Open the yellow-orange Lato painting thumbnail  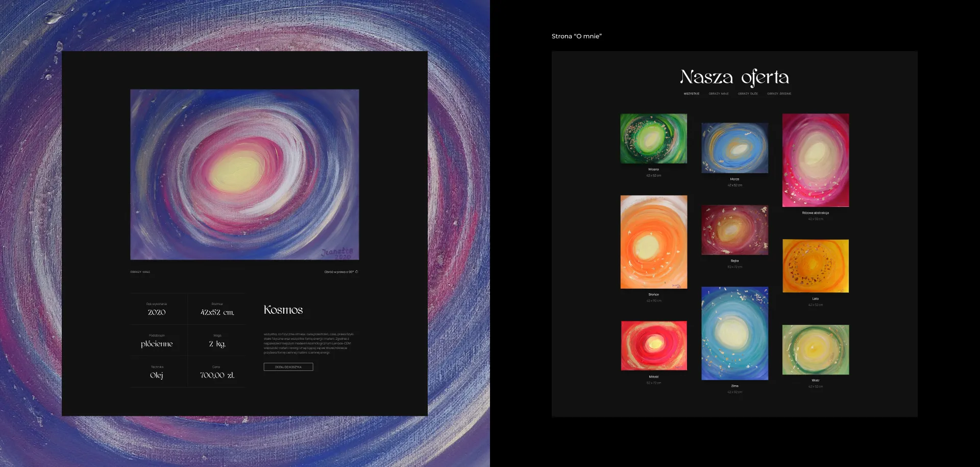point(816,266)
